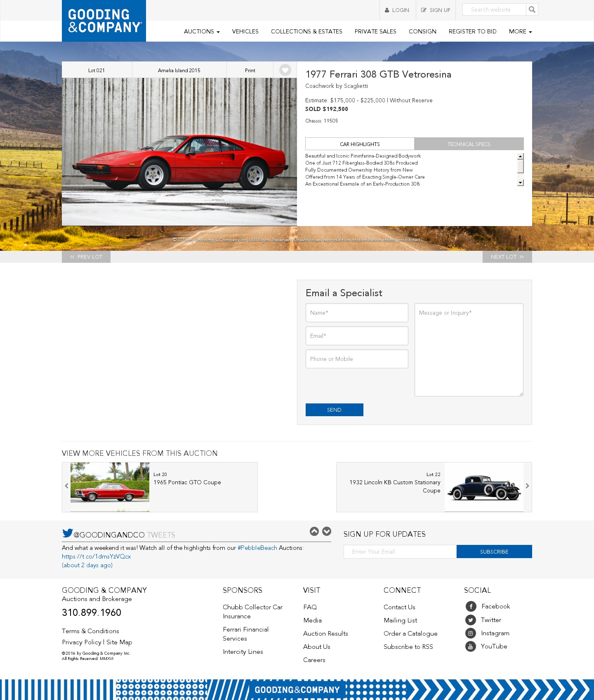Add lot to favorites heart icon
Viewport: 594px width, 700px height.
285,70
